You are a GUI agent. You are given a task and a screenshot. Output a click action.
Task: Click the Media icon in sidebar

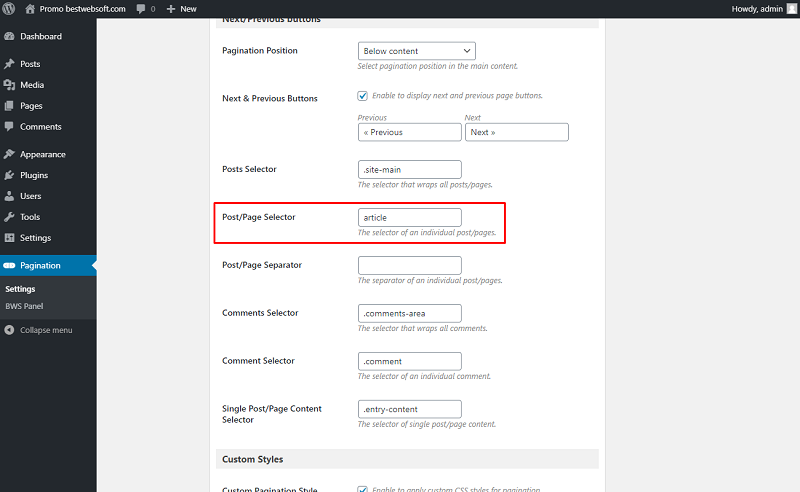click(x=9, y=85)
